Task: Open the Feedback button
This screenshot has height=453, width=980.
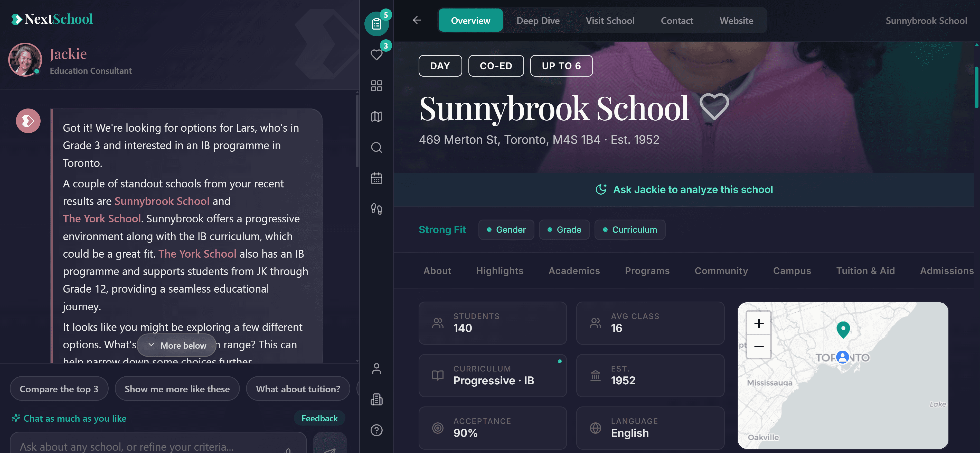Action: (x=319, y=418)
